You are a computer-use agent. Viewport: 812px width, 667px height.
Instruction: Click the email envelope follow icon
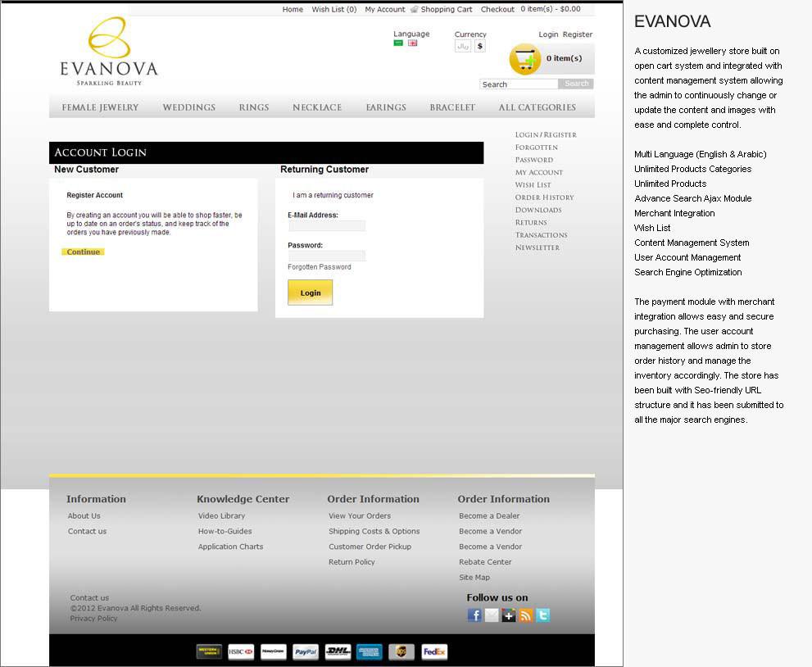click(x=492, y=615)
